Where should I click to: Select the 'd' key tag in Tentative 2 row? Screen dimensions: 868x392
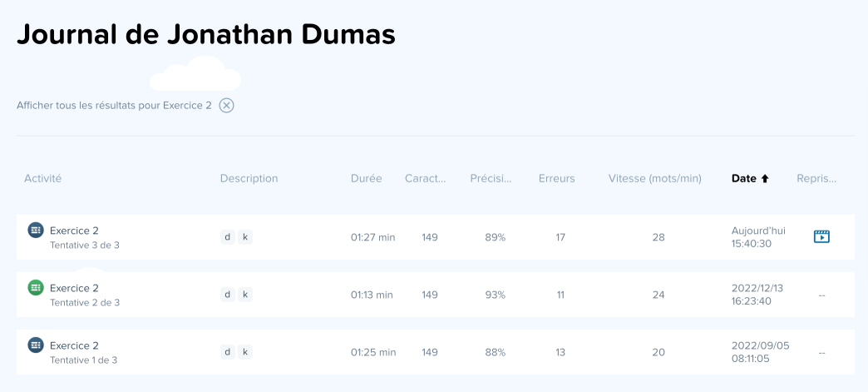[227, 295]
